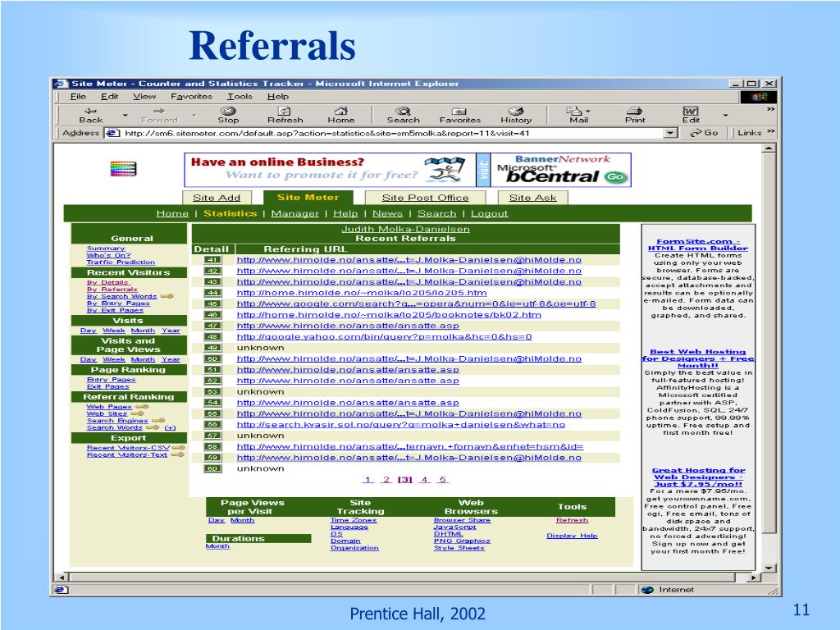This screenshot has width=840, height=630.
Task: Click the green Go button on bCentral banner
Action: (615, 177)
